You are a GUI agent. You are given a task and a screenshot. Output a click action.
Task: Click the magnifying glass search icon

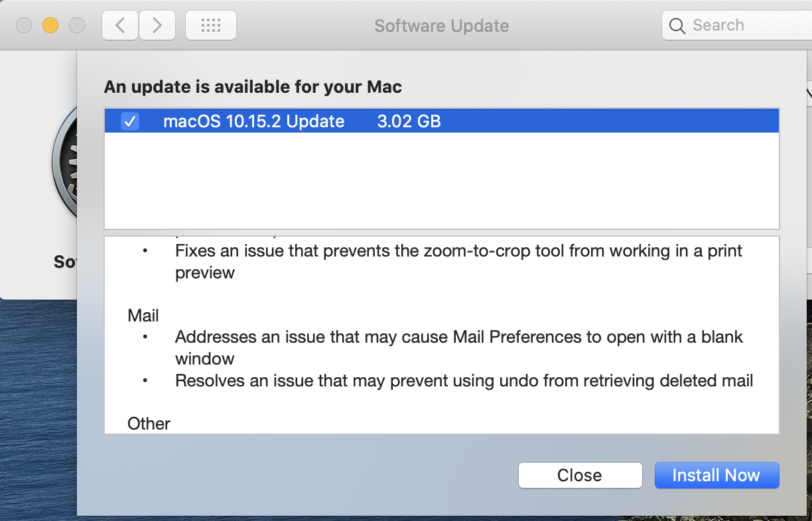677,26
